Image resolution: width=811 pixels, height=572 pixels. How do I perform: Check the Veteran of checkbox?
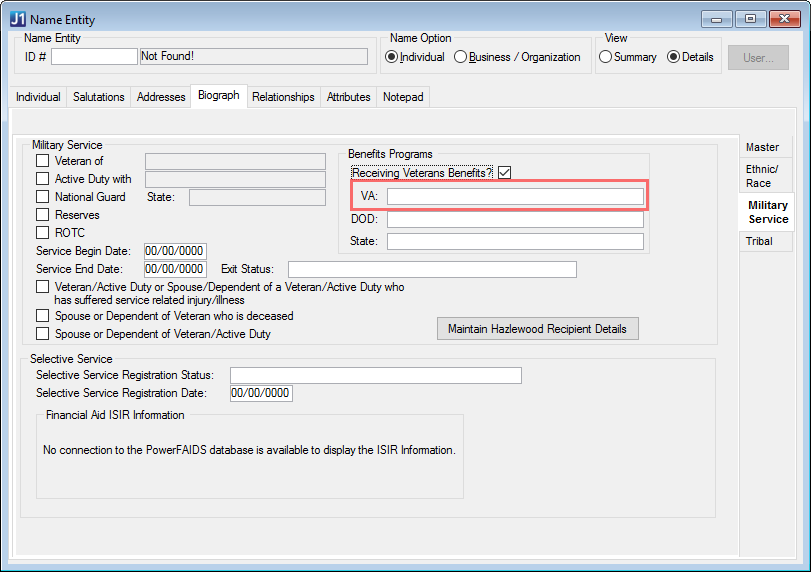pos(42,161)
